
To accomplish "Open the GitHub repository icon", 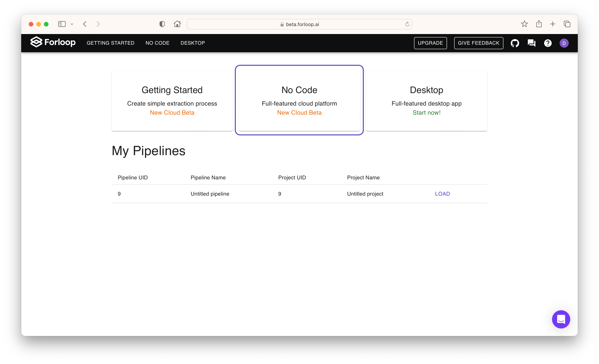I will coord(515,43).
